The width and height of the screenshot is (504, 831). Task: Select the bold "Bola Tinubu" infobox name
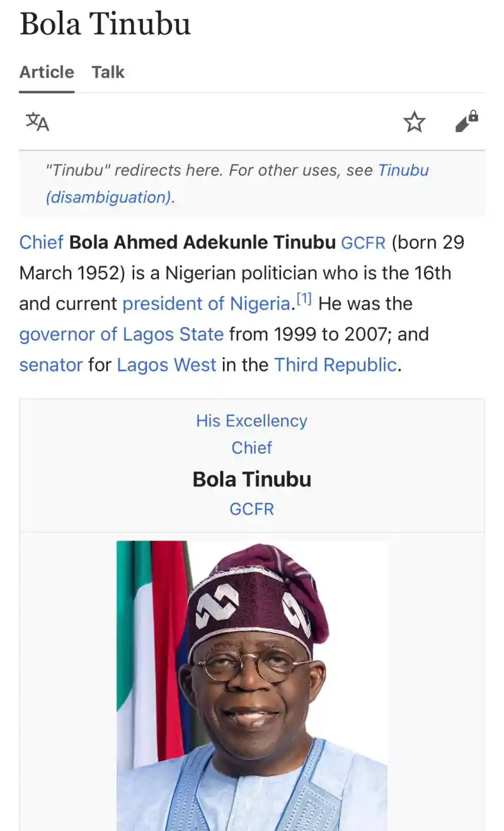[x=251, y=479]
